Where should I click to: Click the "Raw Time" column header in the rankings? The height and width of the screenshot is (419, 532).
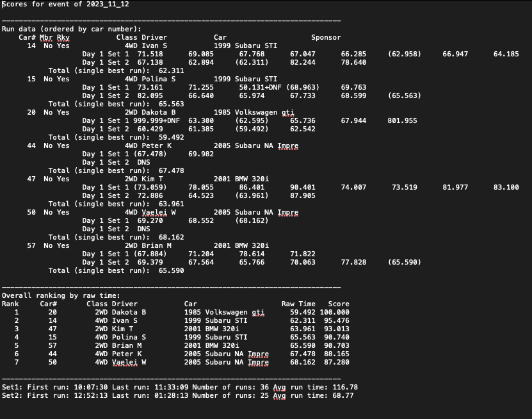(298, 304)
